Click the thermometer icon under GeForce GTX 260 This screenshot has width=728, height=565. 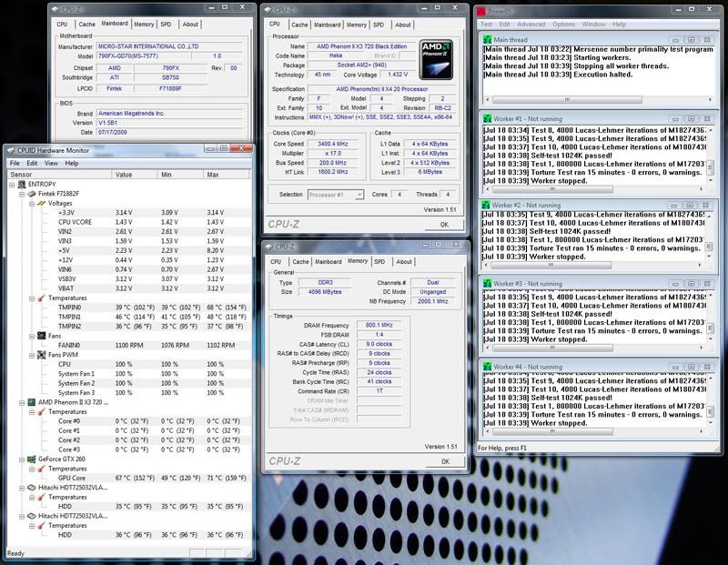click(41, 469)
